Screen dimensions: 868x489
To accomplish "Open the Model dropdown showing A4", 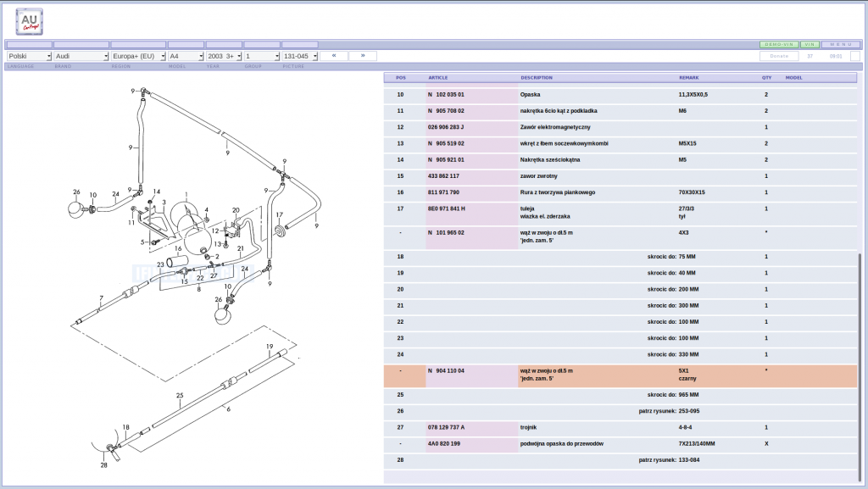I will coord(186,57).
